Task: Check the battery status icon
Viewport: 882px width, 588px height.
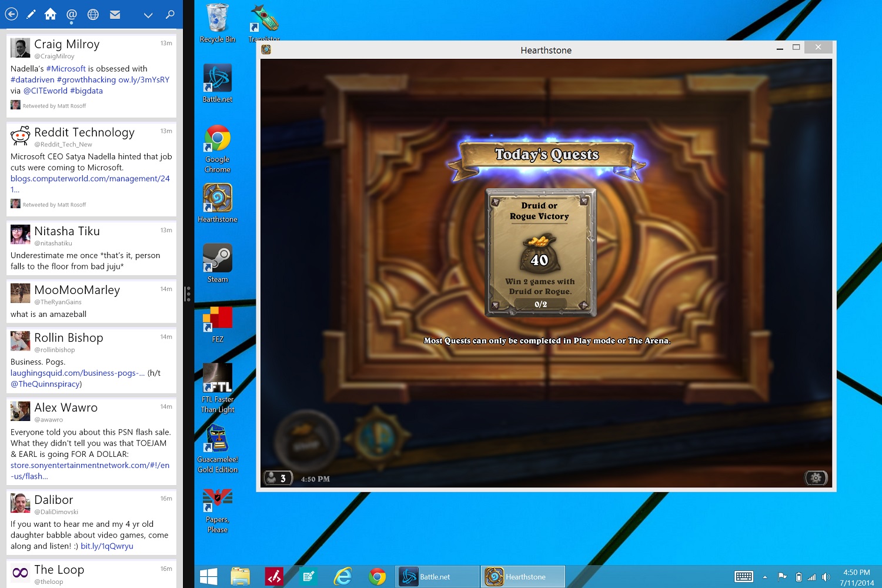Action: [799, 577]
